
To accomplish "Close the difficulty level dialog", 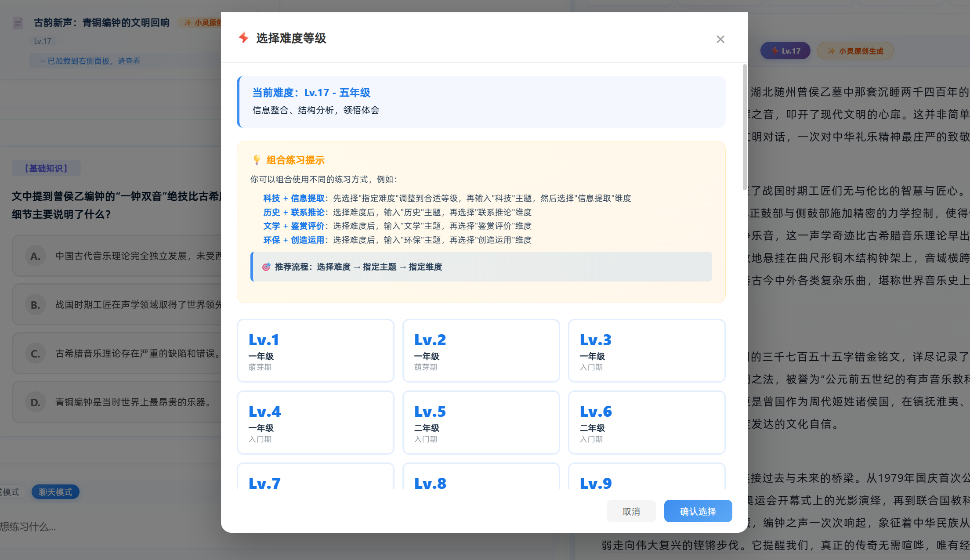I will [x=720, y=40].
